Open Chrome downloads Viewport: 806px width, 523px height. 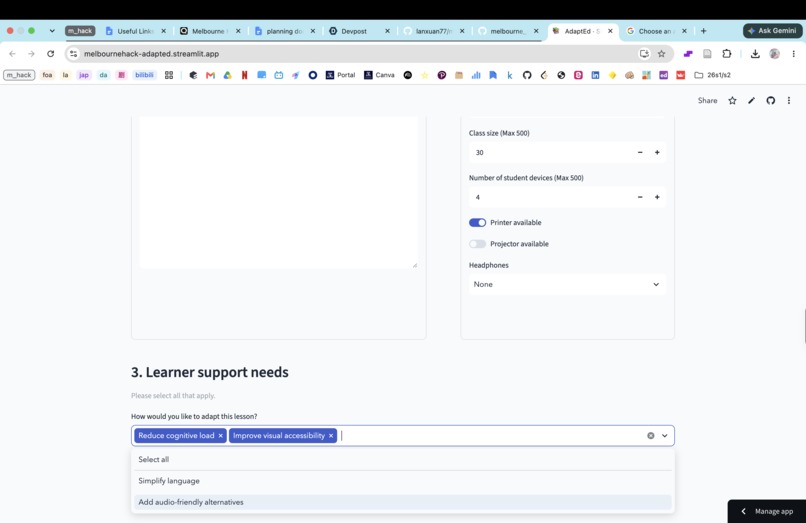click(x=755, y=53)
